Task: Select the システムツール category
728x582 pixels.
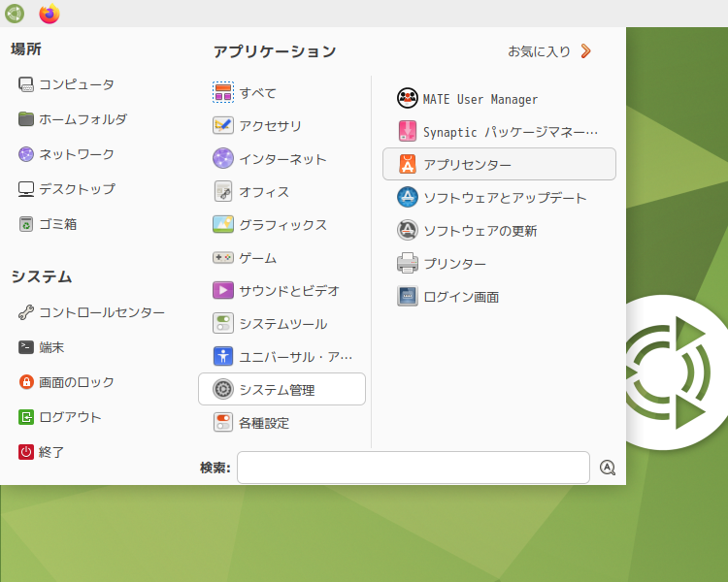Action: click(x=281, y=323)
